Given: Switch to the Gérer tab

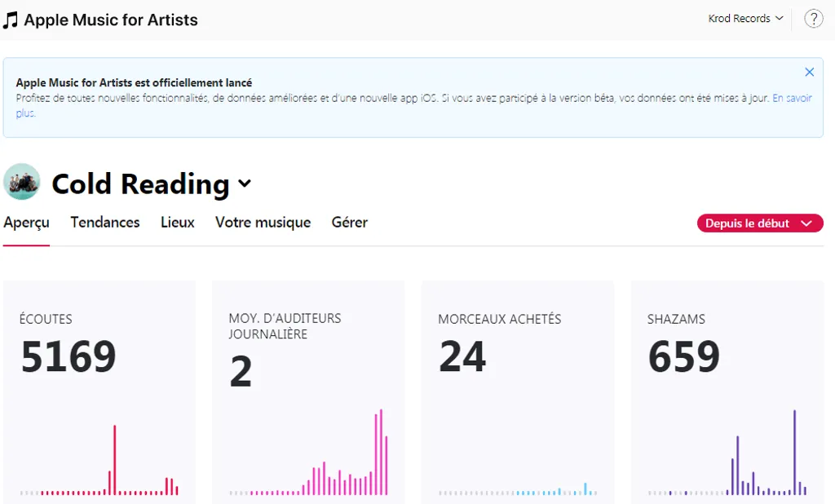Looking at the screenshot, I should click(x=349, y=223).
